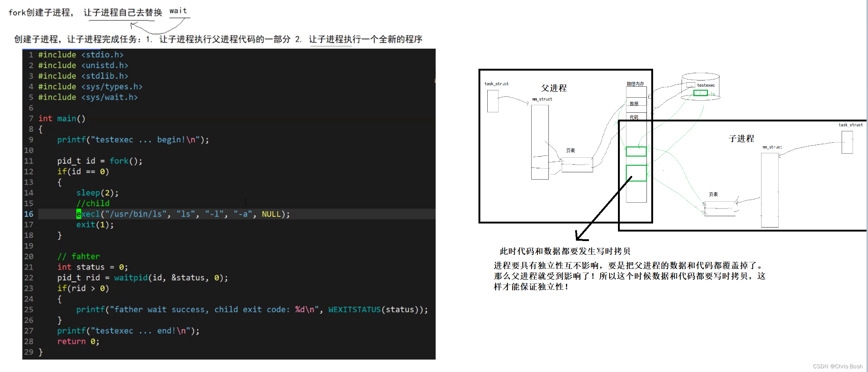Click the child process 'task_struct' label
This screenshot has width=868, height=372.
click(x=851, y=125)
